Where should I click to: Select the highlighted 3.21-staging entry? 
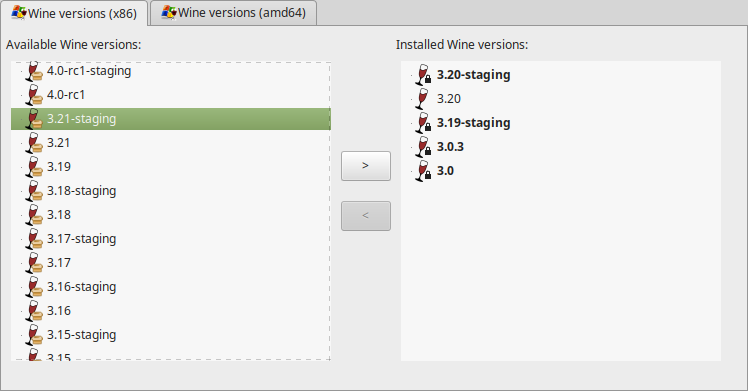[171, 119]
